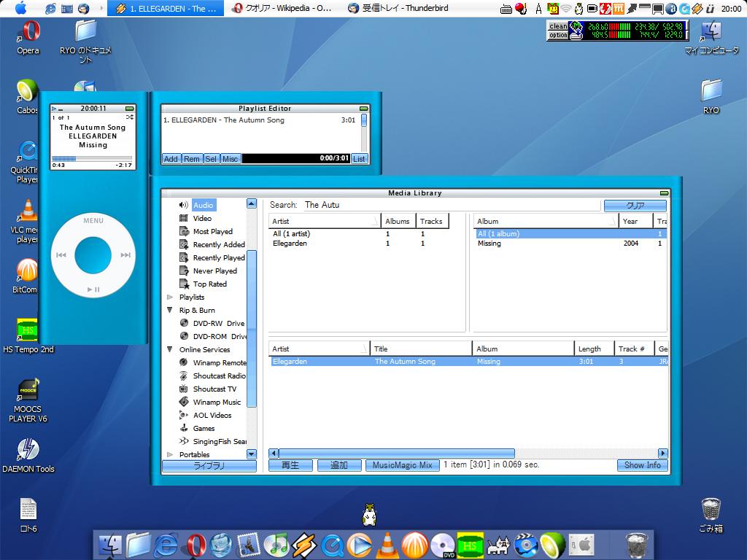747x560 pixels.
Task: Click the Media Library search field
Action: 451,205
